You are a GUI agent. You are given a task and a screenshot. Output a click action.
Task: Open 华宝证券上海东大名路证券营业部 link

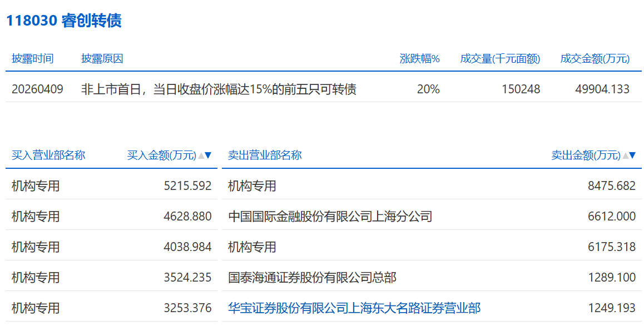click(354, 308)
